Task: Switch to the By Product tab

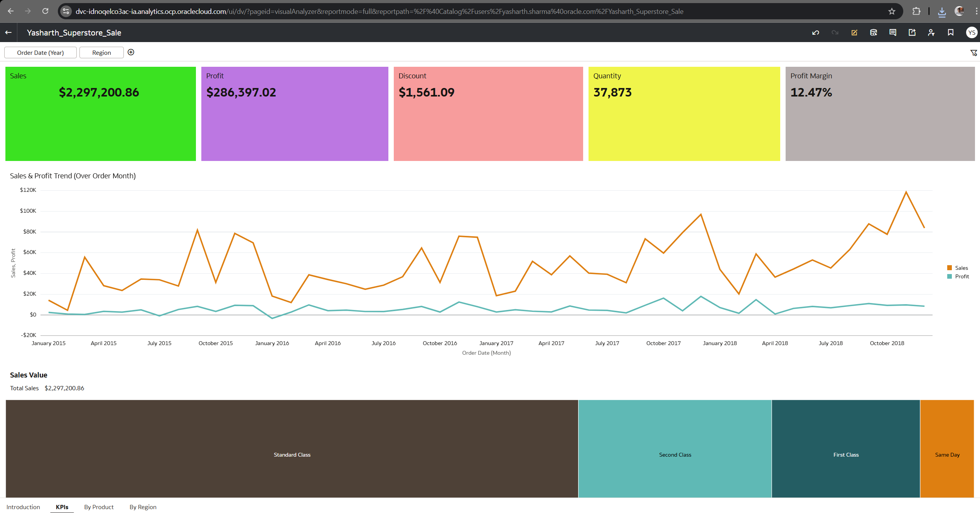Action: [99, 507]
